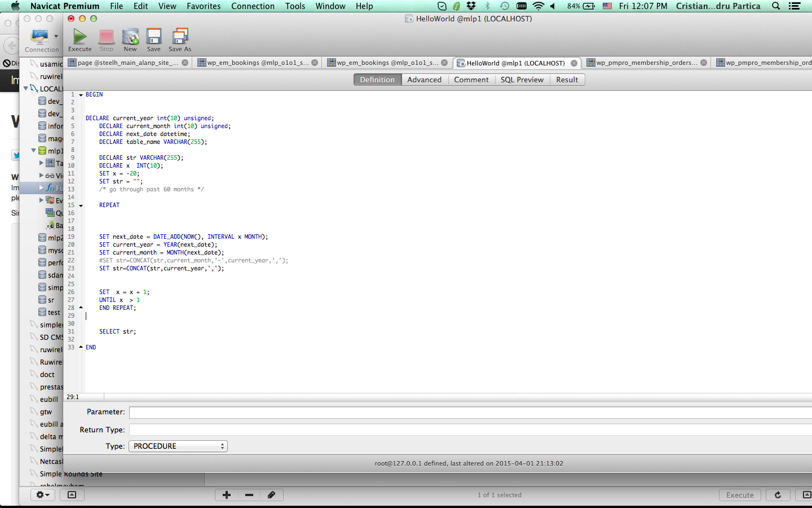812x508 pixels.
Task: Click the pencil edit icon in bottom bar
Action: pyautogui.click(x=271, y=495)
